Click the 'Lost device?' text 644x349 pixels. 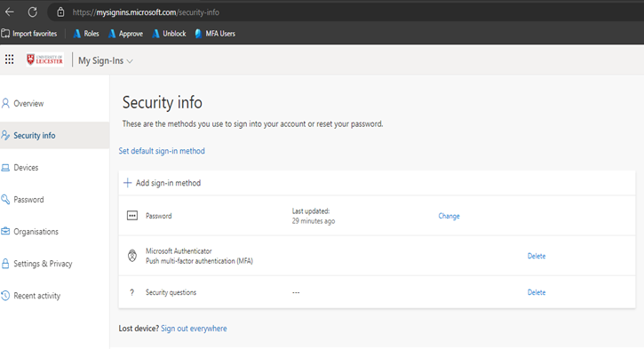pos(139,329)
